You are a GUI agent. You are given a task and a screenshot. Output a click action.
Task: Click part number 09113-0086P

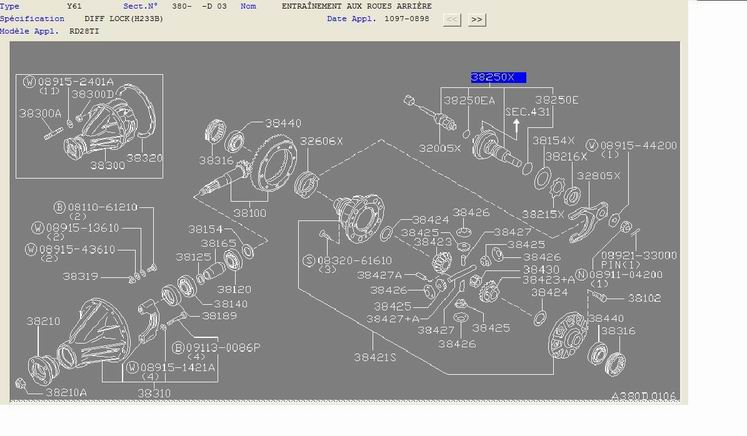pos(223,348)
